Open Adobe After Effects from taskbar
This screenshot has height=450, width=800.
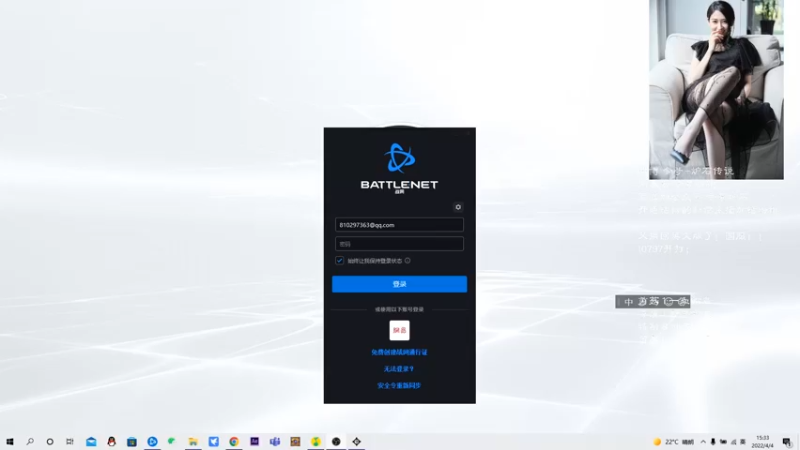pos(254,441)
